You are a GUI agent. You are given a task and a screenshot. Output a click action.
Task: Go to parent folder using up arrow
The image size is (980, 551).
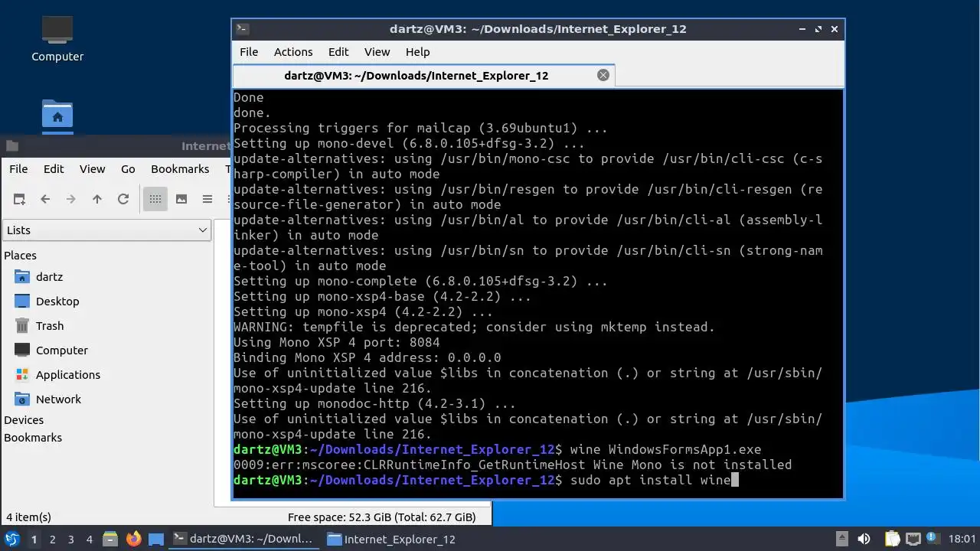tap(97, 199)
